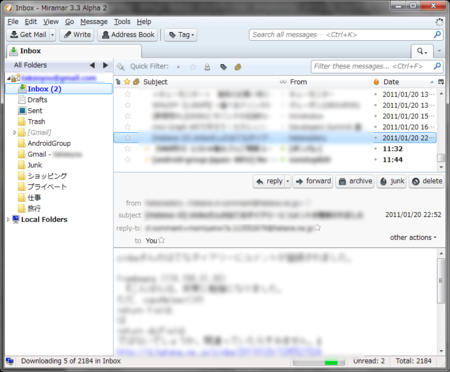Expand Local Folders

(8, 219)
